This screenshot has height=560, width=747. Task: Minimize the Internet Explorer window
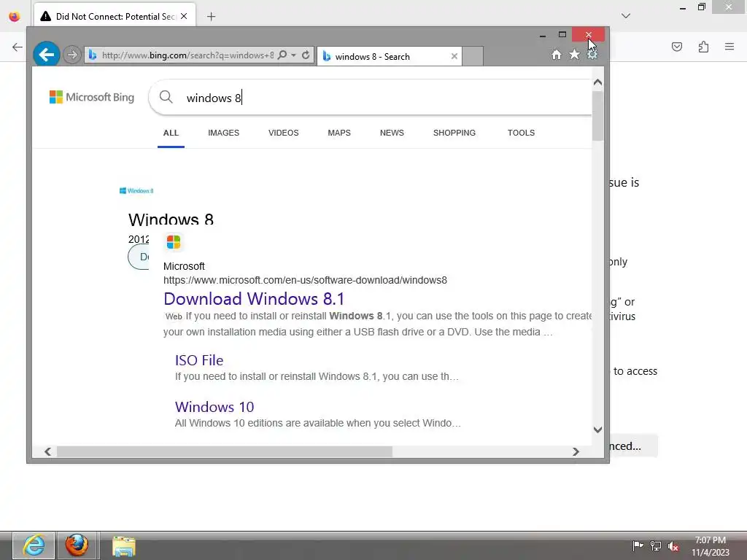click(542, 35)
